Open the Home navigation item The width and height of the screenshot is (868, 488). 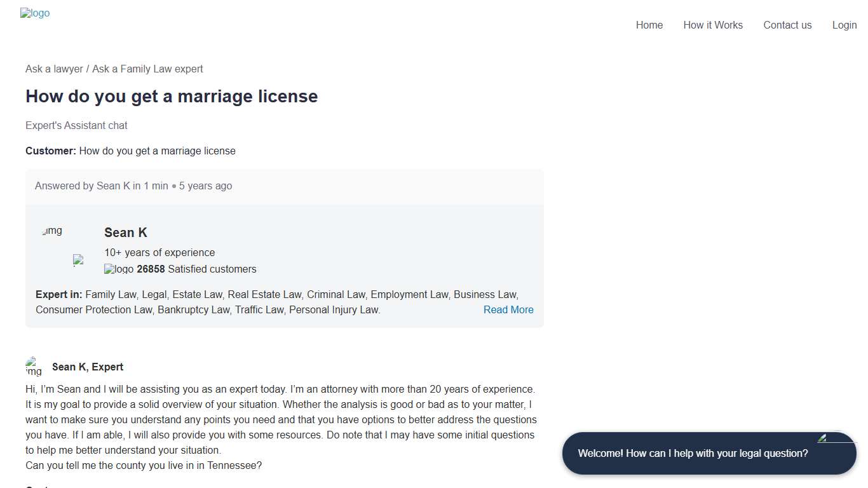pyautogui.click(x=649, y=25)
